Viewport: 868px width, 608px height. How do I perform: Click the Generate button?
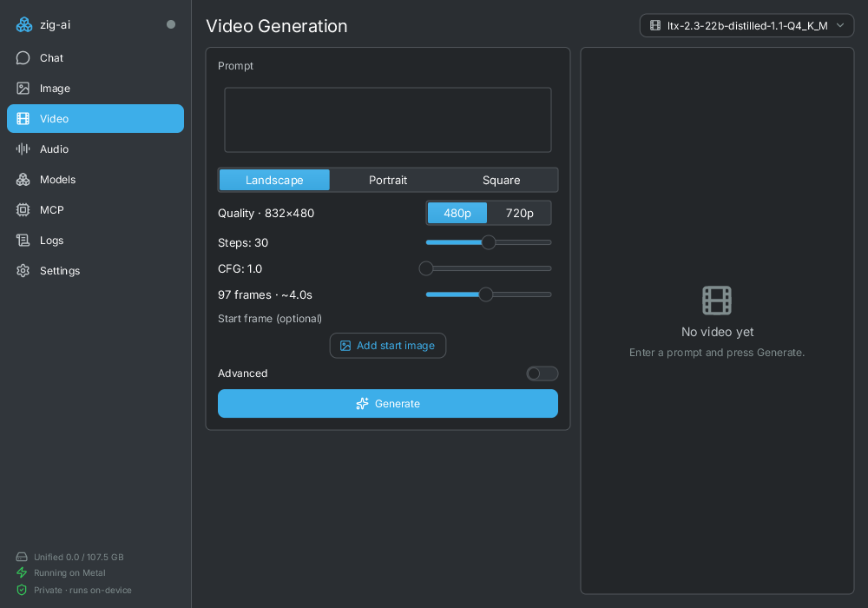387,404
